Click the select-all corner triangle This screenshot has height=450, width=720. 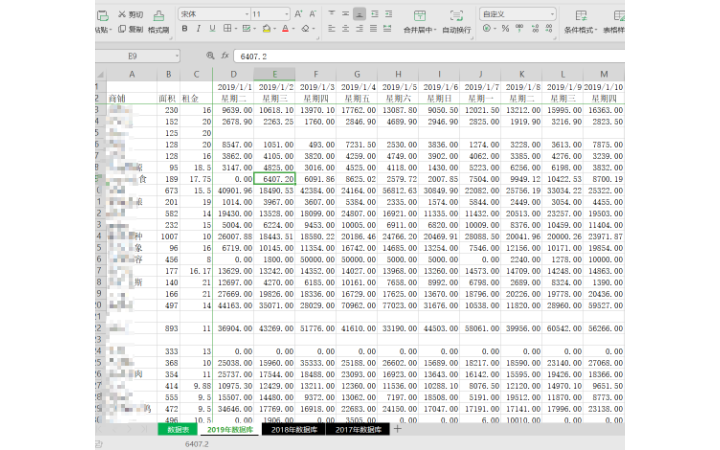point(101,74)
